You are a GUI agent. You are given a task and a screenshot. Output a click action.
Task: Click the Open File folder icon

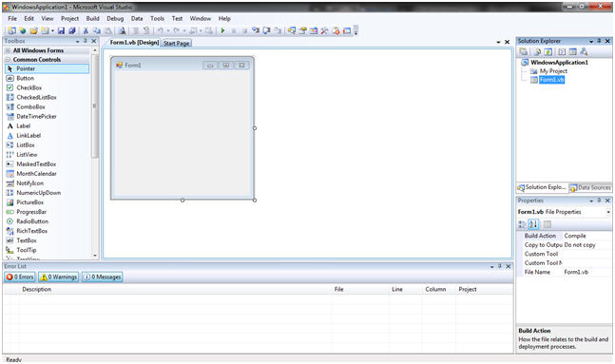(x=33, y=30)
